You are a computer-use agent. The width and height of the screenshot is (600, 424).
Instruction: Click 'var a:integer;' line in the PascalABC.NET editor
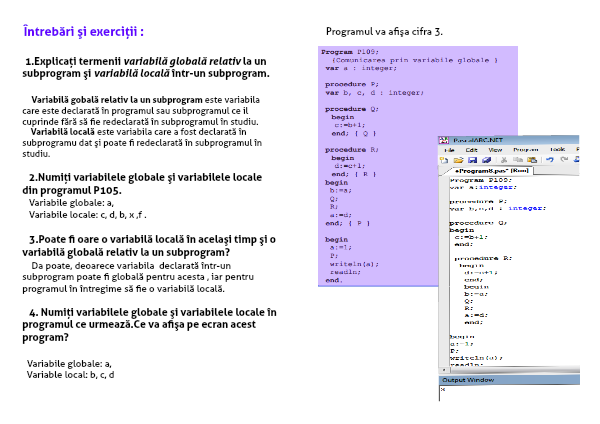tap(483, 187)
